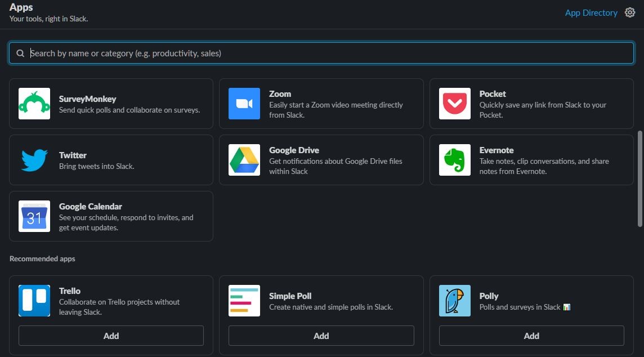Viewport: 644px width, 357px height.
Task: Click 'Create native and simple polls' text
Action: 331,307
